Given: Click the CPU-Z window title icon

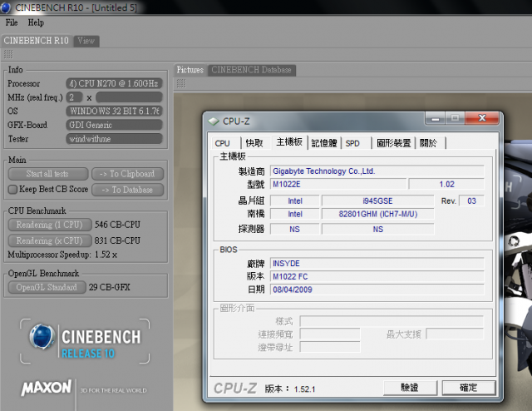Looking at the screenshot, I should [x=214, y=121].
